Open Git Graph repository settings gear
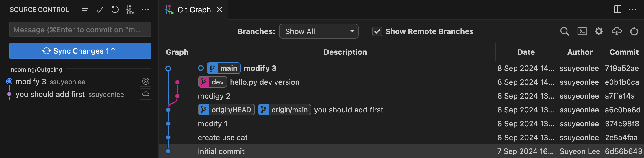Screen dimensions: 644x158 coord(599,31)
